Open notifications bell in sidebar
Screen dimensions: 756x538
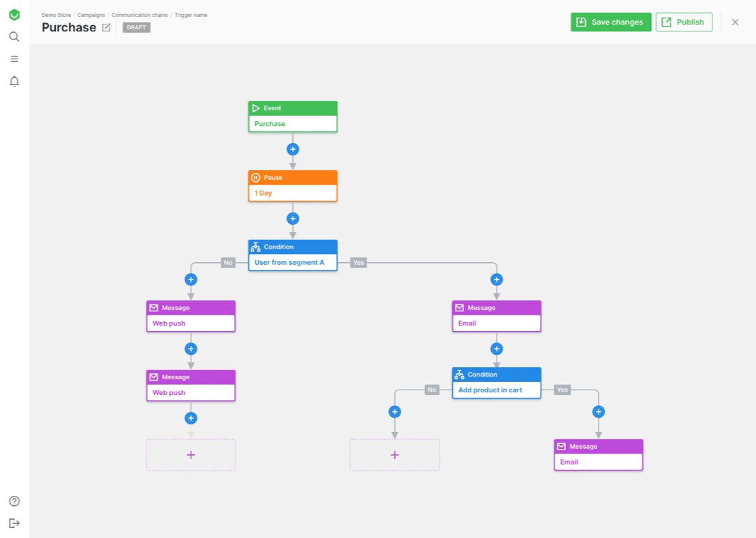coord(14,81)
